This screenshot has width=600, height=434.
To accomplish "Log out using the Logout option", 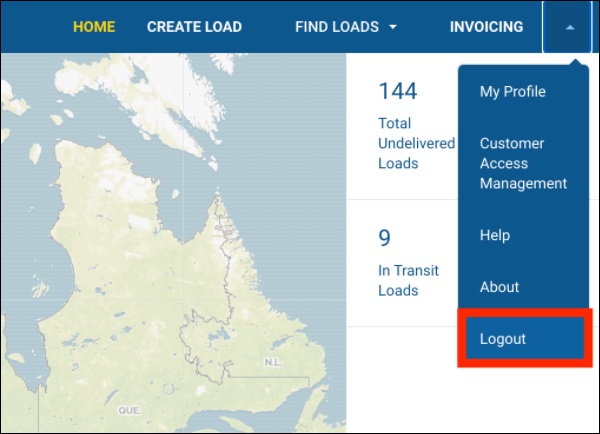I will coord(503,339).
